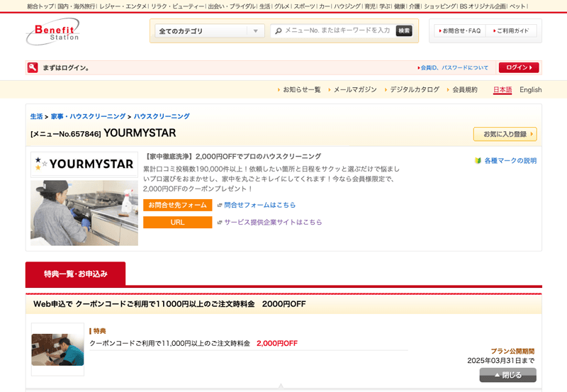The width and height of the screenshot is (567, 392).
Task: Open the 全てのカテゴリ dropdown
Action: (210, 31)
